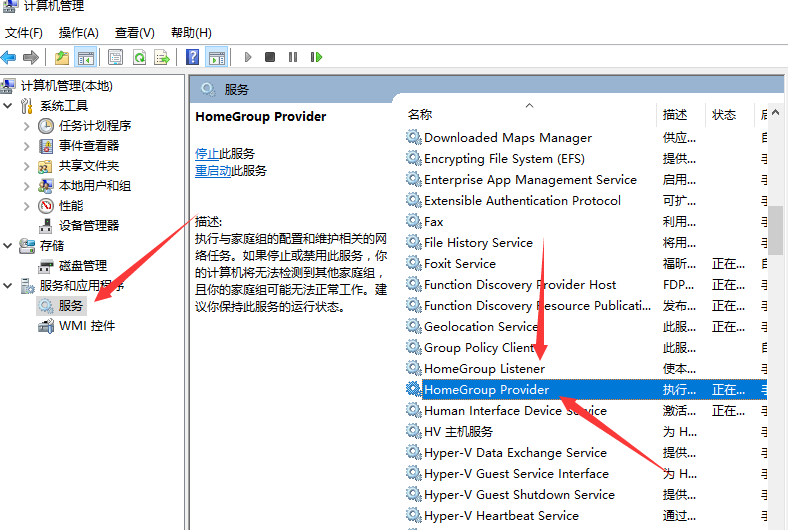Viewport: 788px width, 530px height.
Task: Open the Properties toolbar icon
Action: (x=116, y=57)
